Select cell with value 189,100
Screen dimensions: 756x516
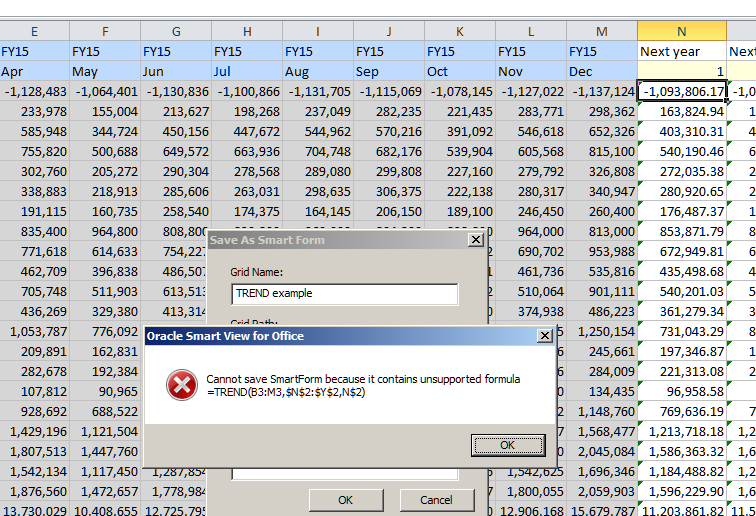pyautogui.click(x=460, y=211)
